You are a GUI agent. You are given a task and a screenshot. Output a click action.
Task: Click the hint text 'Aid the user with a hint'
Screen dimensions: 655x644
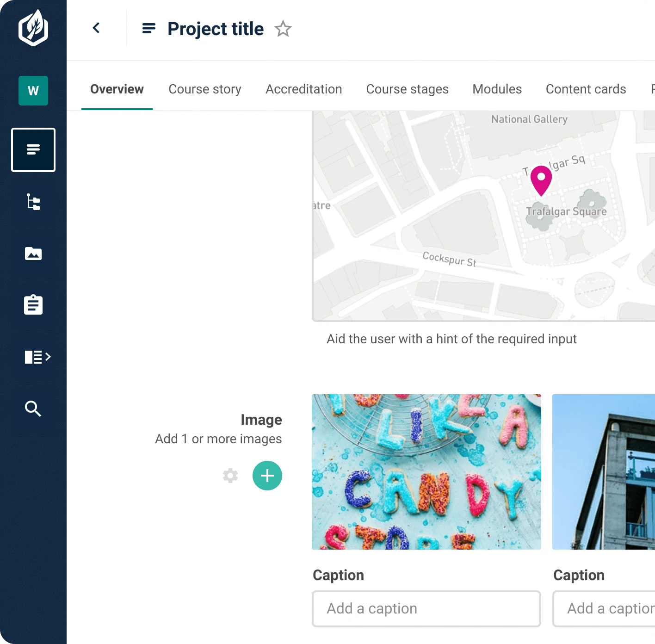pyautogui.click(x=451, y=339)
